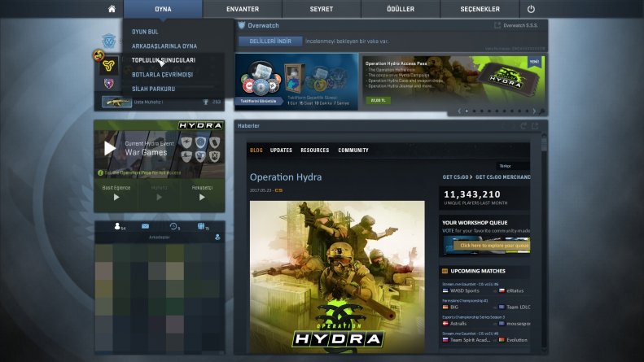
Task: Select the first carousel page dot
Action: (467, 111)
